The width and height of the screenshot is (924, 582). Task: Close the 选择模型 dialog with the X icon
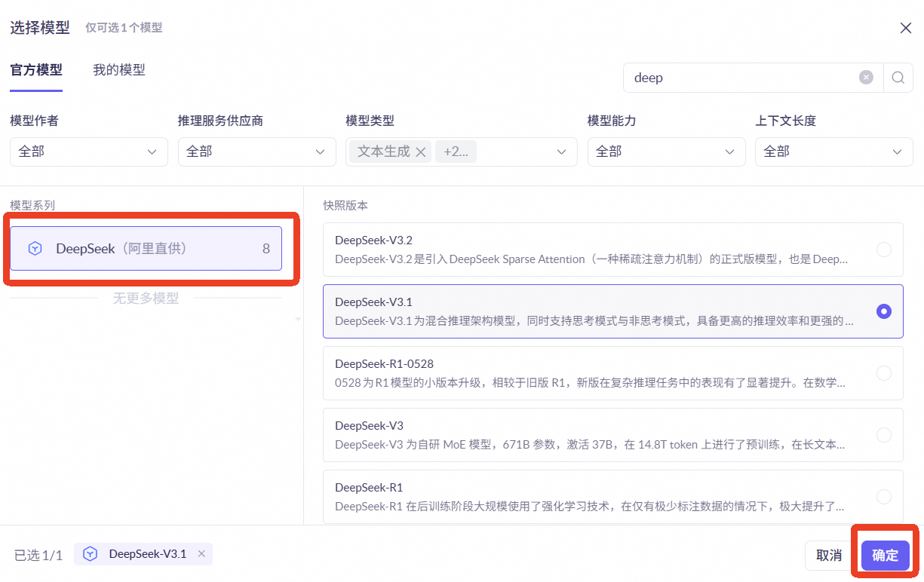[906, 28]
